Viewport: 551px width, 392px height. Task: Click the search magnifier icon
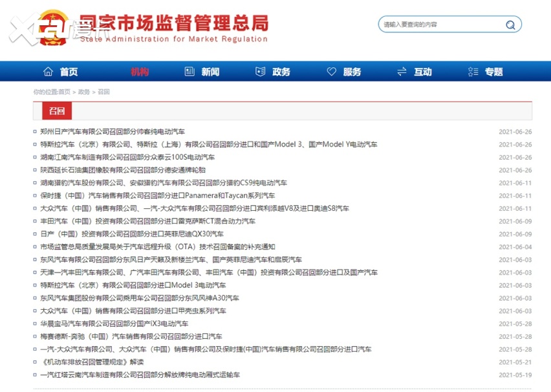pos(510,25)
